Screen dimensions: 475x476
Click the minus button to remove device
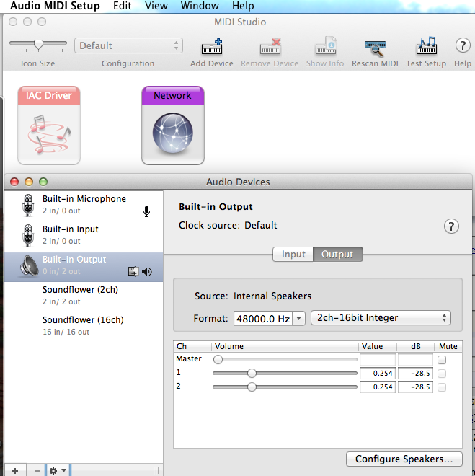37,470
